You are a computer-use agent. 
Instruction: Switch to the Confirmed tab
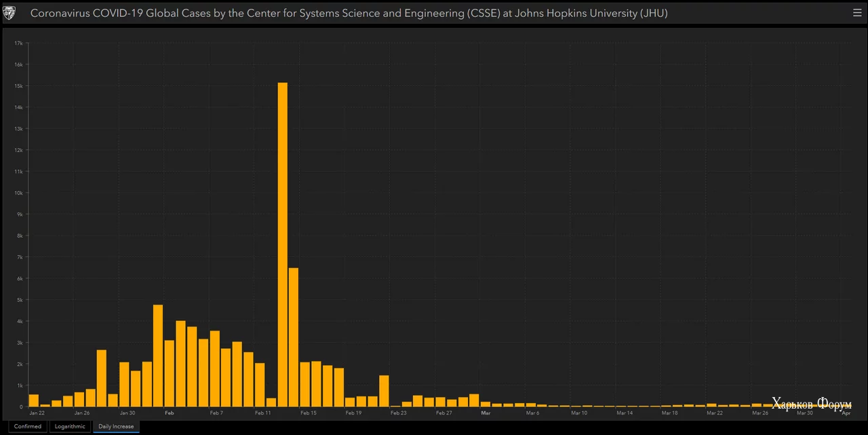28,426
